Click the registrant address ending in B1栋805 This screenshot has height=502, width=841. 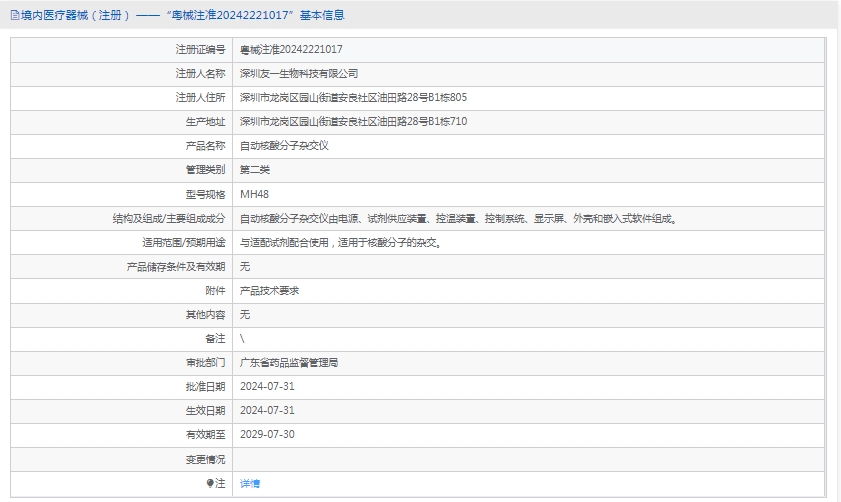click(x=353, y=97)
